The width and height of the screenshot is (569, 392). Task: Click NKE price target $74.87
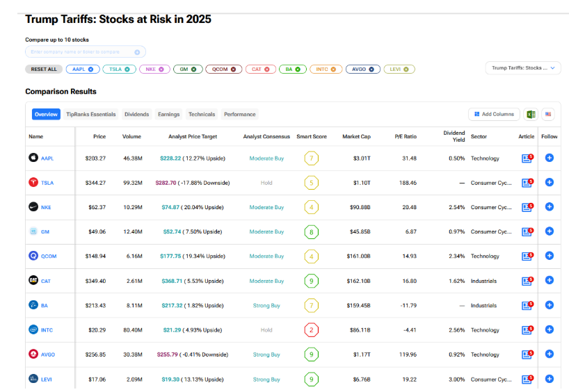tap(170, 207)
